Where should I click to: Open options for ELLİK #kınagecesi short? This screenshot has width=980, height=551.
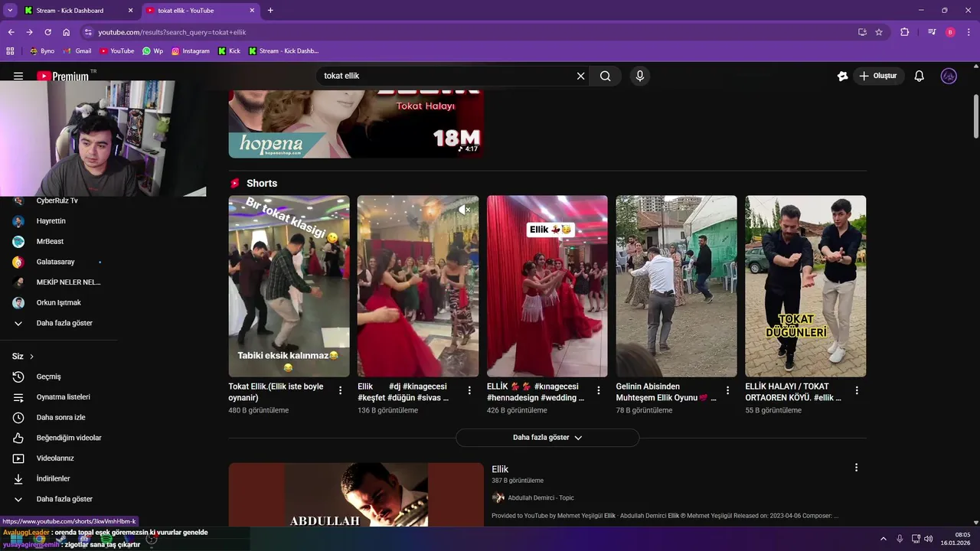pyautogui.click(x=599, y=390)
